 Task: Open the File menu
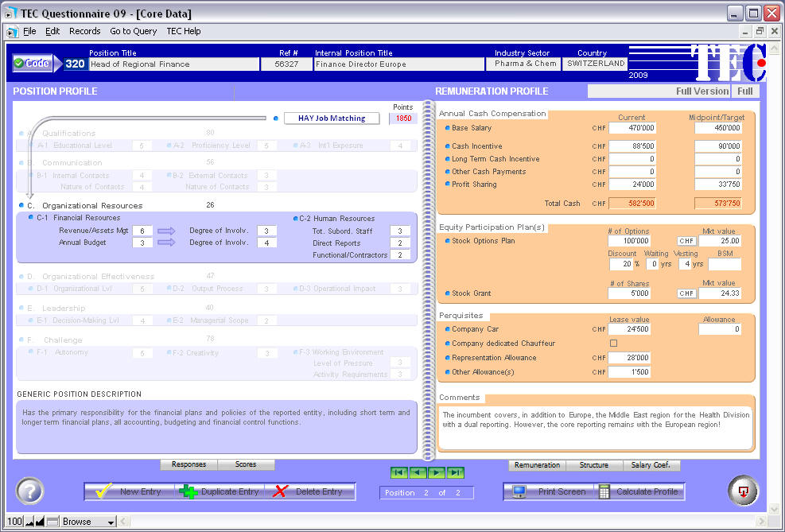(x=29, y=31)
